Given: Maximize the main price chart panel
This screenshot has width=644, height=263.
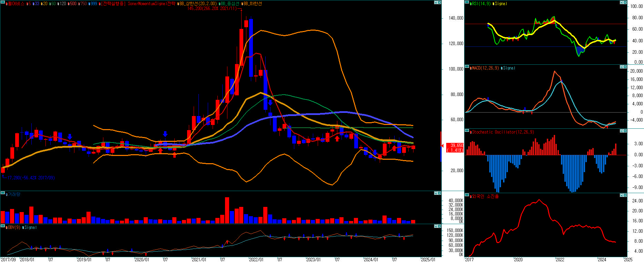Looking at the screenshot, I should pyautogui.click(x=436, y=2).
